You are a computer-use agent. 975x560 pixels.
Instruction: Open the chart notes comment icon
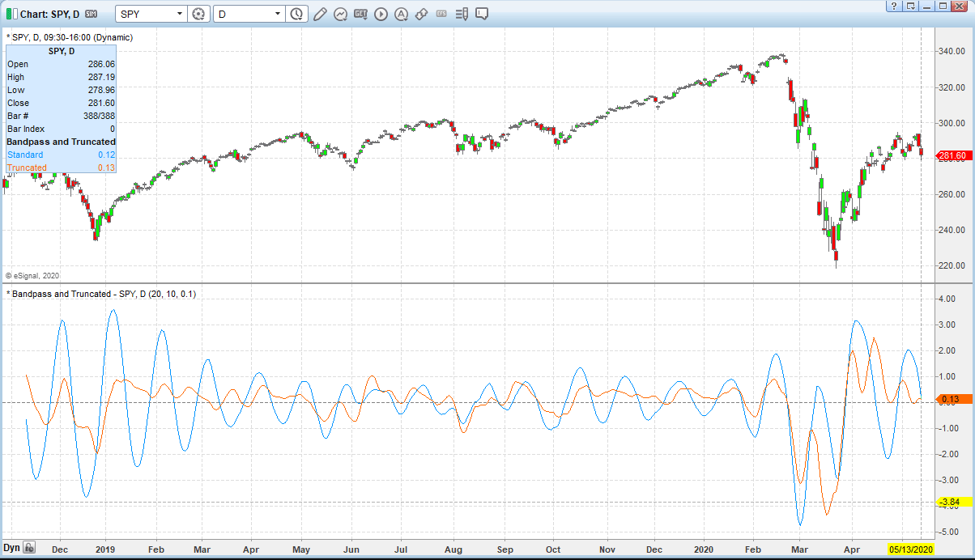tap(482, 14)
